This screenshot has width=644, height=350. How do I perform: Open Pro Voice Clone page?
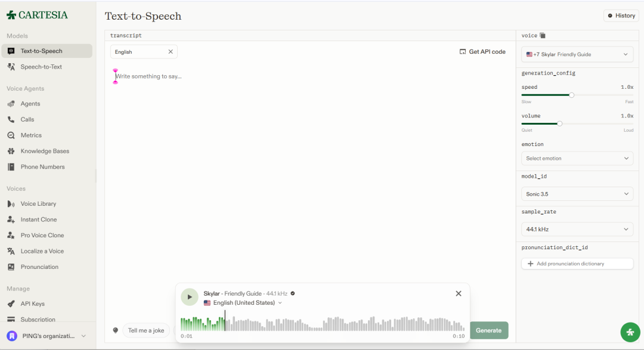tap(47, 236)
